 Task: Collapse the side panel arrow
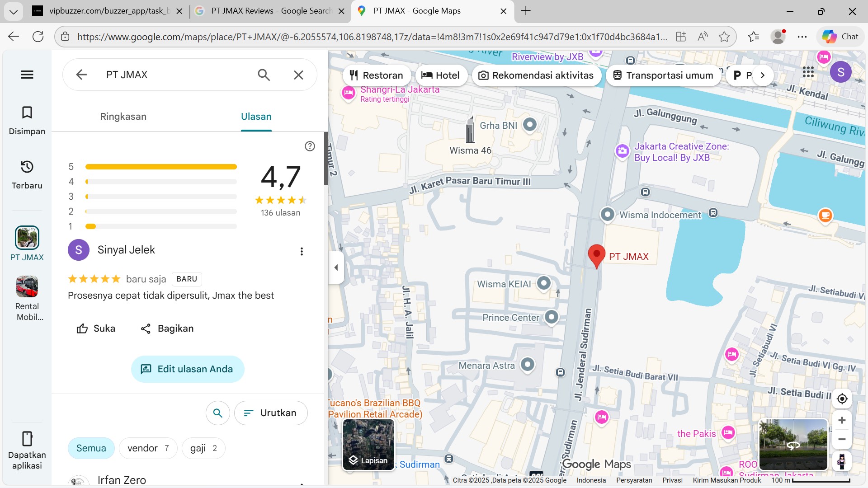point(336,267)
